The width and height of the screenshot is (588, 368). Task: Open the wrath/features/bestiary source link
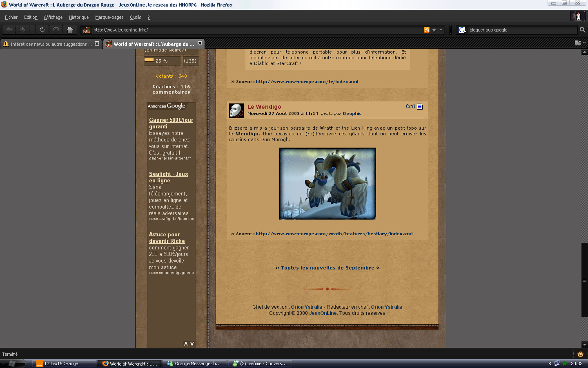click(x=334, y=234)
